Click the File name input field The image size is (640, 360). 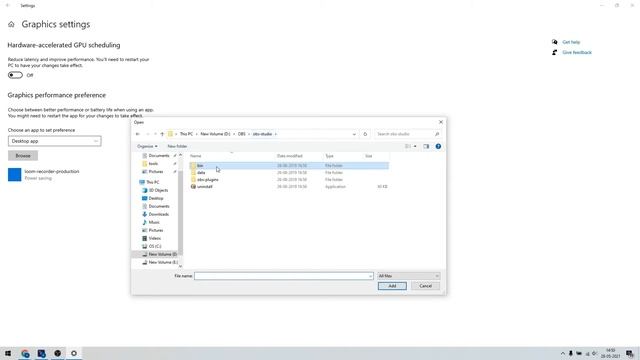[x=281, y=276]
